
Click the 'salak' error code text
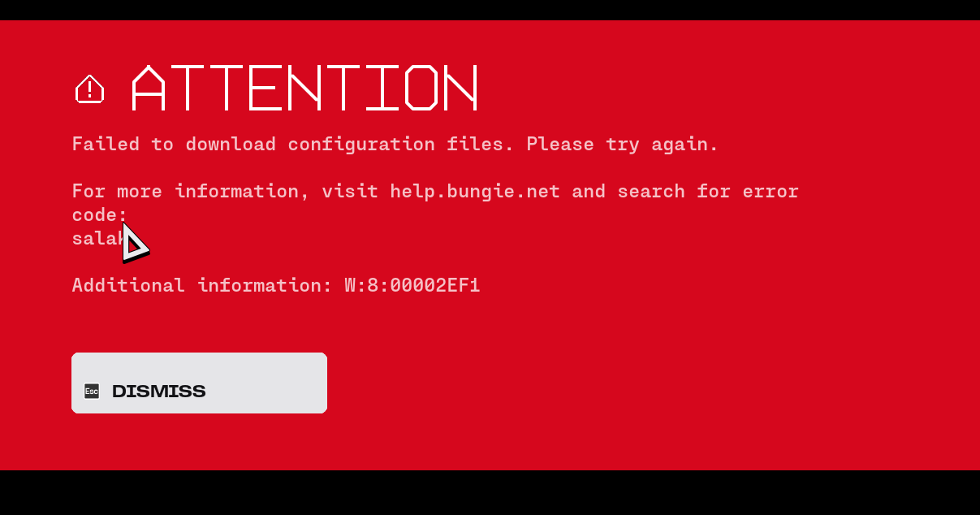point(99,239)
